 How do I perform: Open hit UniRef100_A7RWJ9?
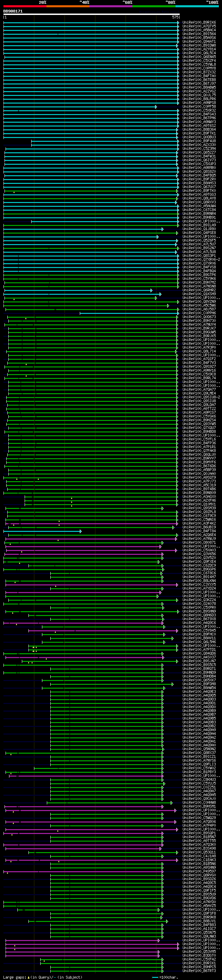click(x=199, y=539)
